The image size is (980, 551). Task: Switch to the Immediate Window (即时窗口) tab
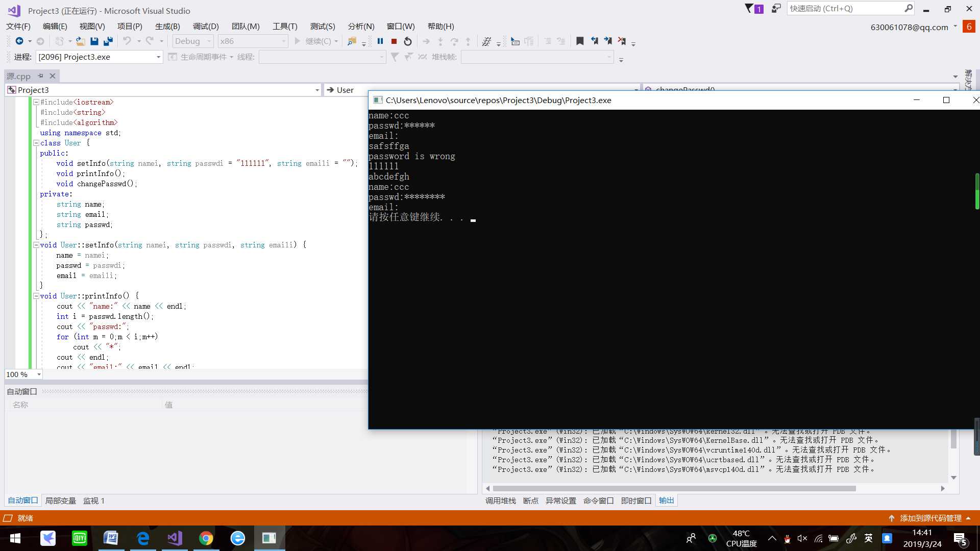point(636,501)
